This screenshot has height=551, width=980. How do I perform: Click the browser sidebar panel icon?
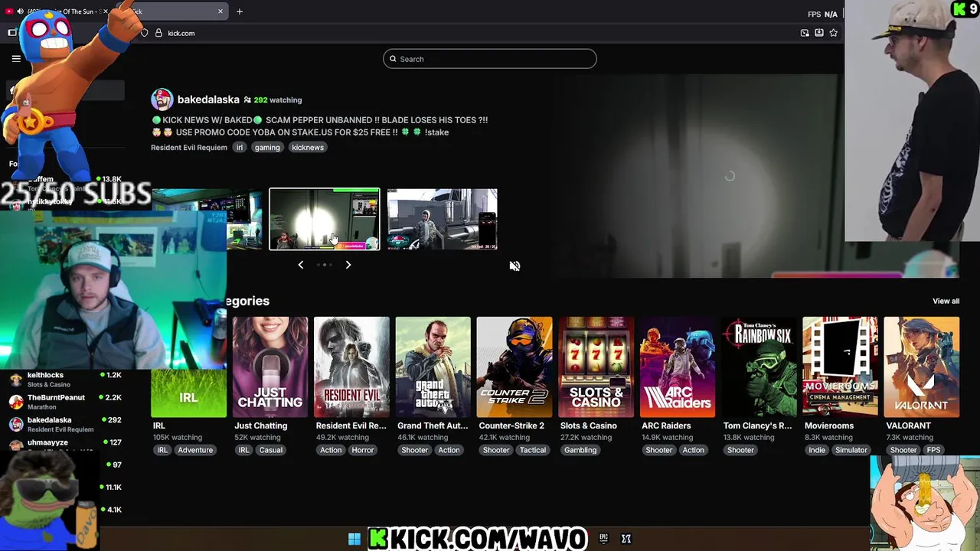[12, 33]
